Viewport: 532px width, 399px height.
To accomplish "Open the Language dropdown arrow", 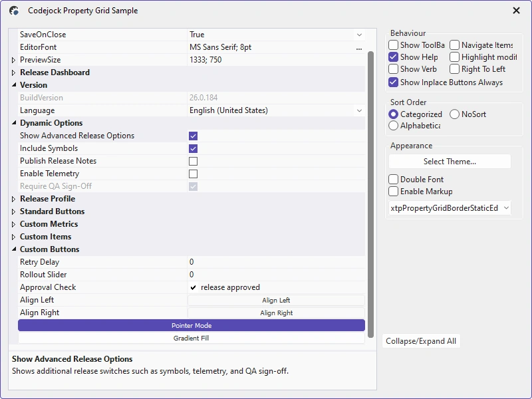I will [x=359, y=110].
